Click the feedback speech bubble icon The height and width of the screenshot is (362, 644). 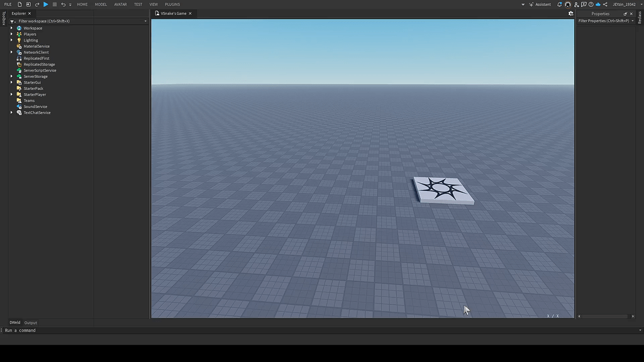(584, 4)
